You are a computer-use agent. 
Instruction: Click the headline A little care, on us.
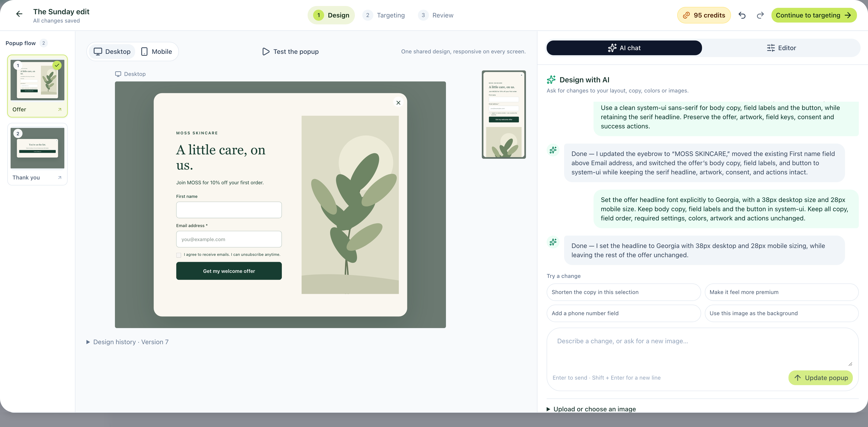coord(221,157)
